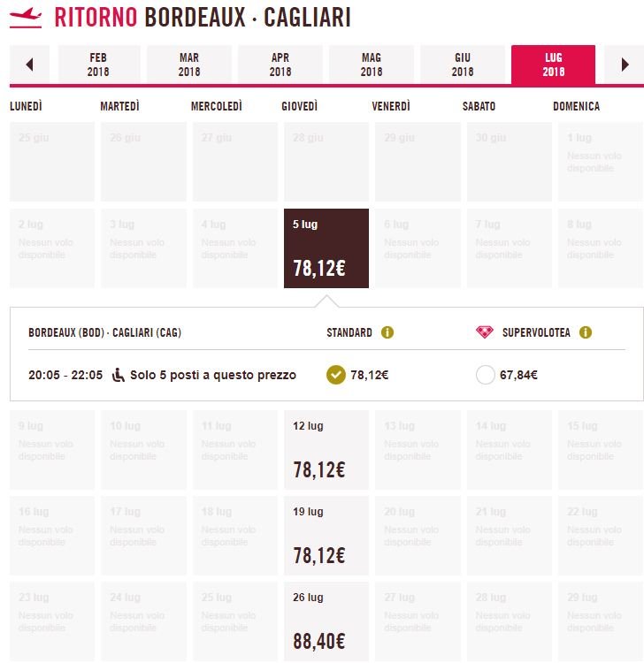
Task: Click the airplane return flight icon
Action: pos(26,18)
